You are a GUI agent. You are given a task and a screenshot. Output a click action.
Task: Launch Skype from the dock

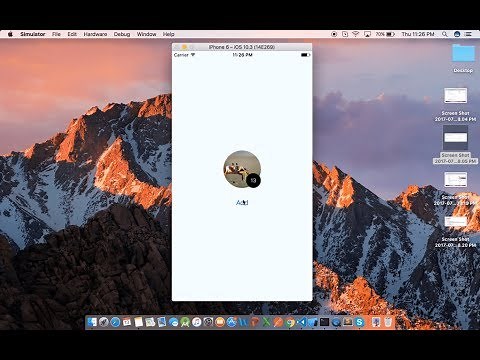click(x=359, y=322)
